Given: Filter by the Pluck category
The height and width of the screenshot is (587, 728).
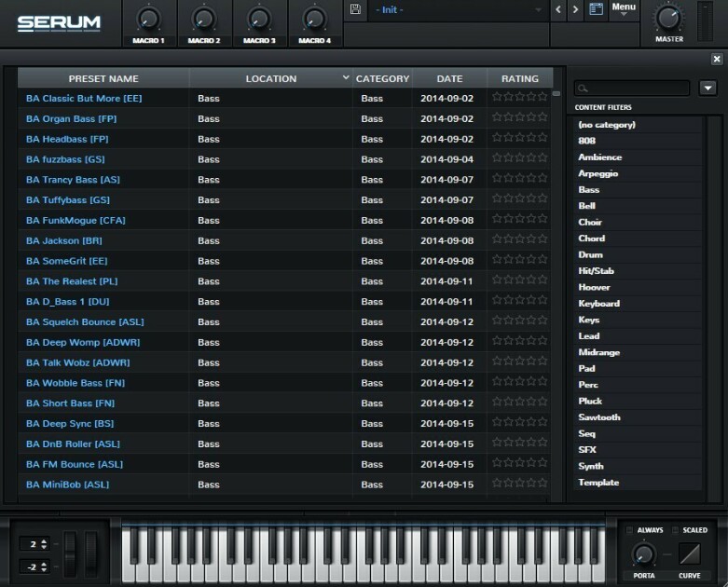Looking at the screenshot, I should tap(637, 401).
